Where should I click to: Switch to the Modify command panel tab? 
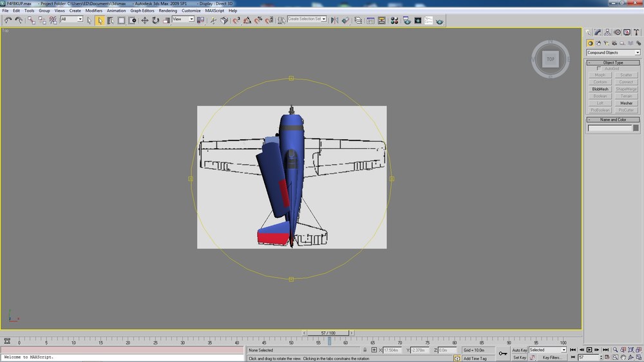pyautogui.click(x=598, y=32)
